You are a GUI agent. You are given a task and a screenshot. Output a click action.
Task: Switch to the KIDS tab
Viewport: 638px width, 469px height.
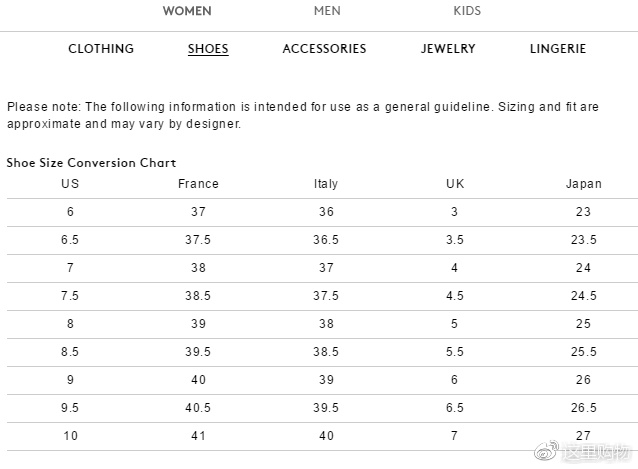click(x=467, y=11)
